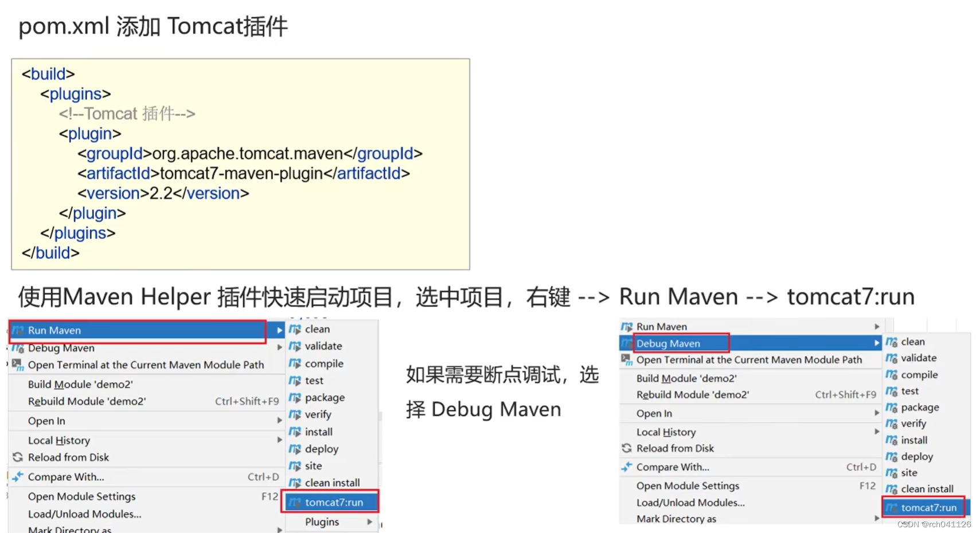Click Maven icon beside package in left submenu
Screen dimensions: 980x533
click(x=295, y=397)
